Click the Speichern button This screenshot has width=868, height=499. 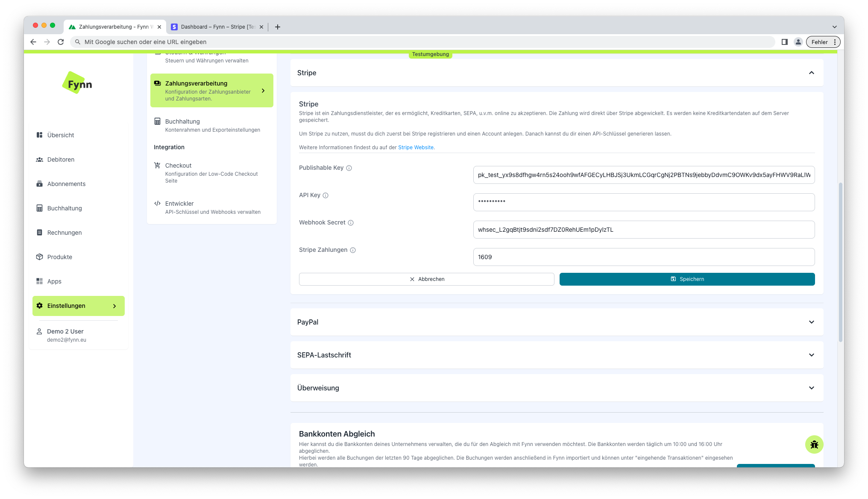(x=687, y=279)
